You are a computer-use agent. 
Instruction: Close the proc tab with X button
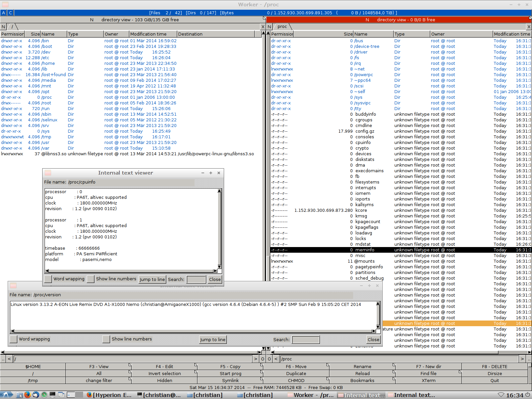point(529,27)
